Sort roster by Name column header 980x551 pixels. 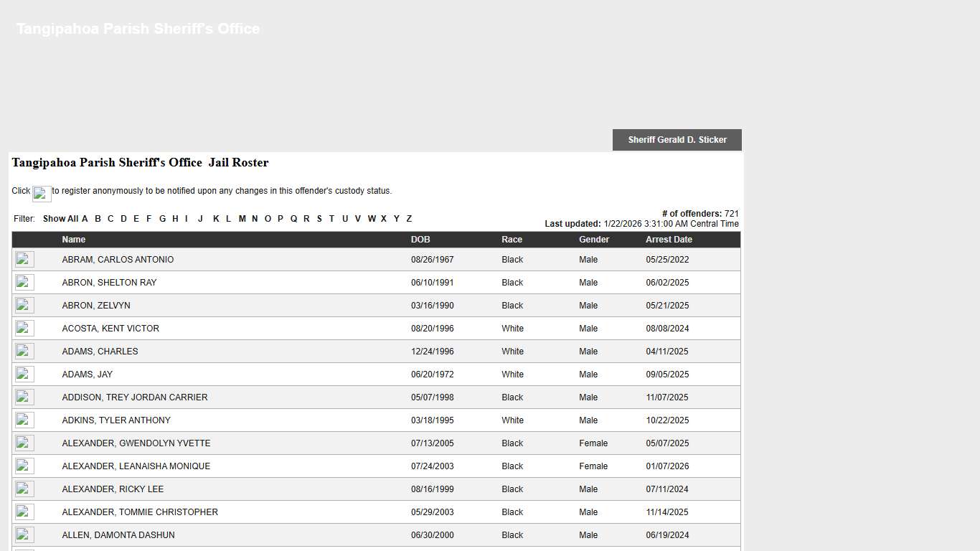click(x=73, y=240)
